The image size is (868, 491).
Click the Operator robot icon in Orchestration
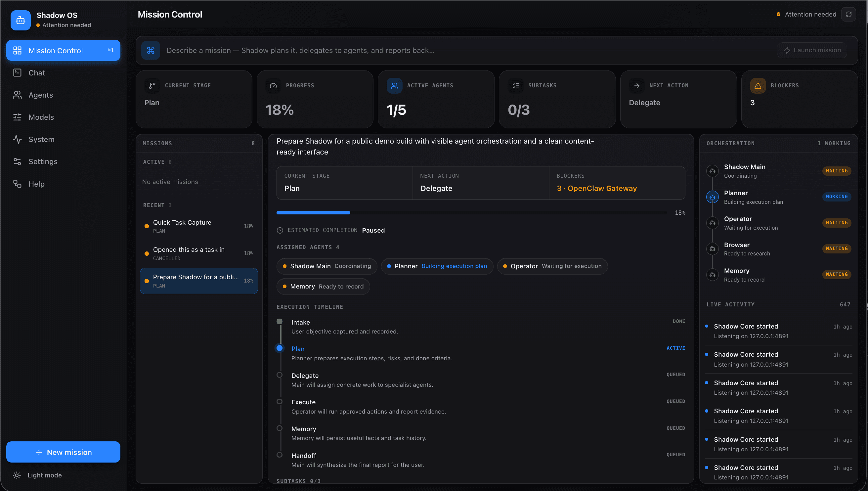712,223
